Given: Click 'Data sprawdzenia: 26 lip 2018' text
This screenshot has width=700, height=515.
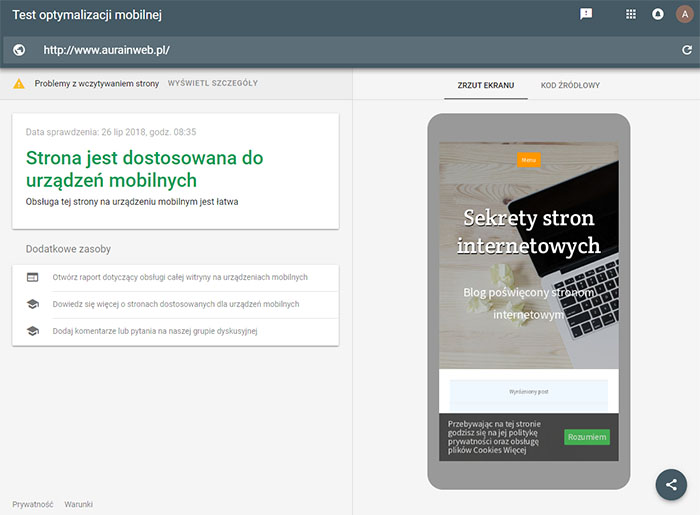Looking at the screenshot, I should pyautogui.click(x=111, y=132).
